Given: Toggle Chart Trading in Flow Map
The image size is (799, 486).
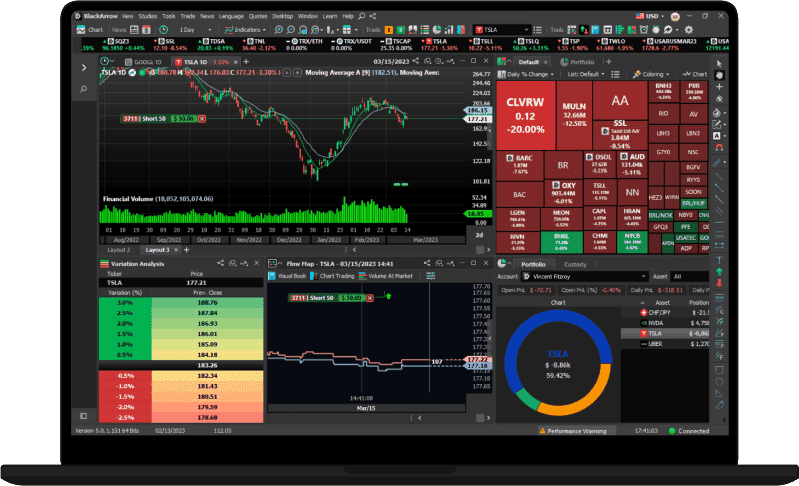Looking at the screenshot, I should [x=332, y=276].
